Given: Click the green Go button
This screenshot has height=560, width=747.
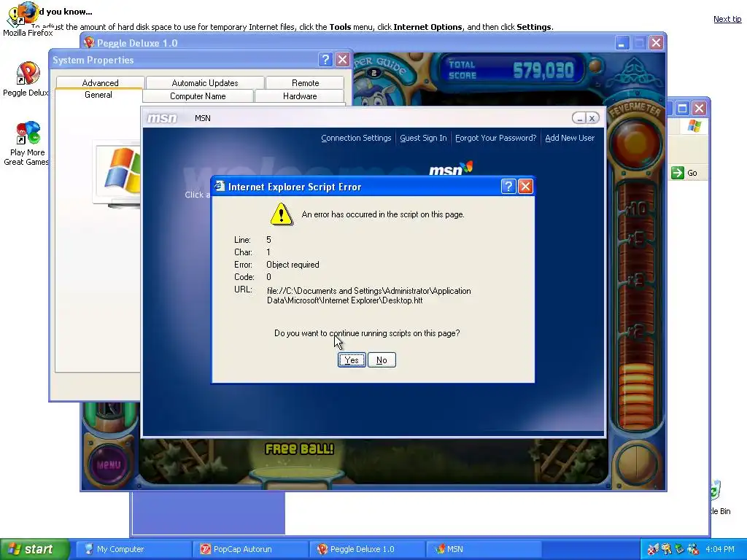Looking at the screenshot, I should pyautogui.click(x=684, y=173).
